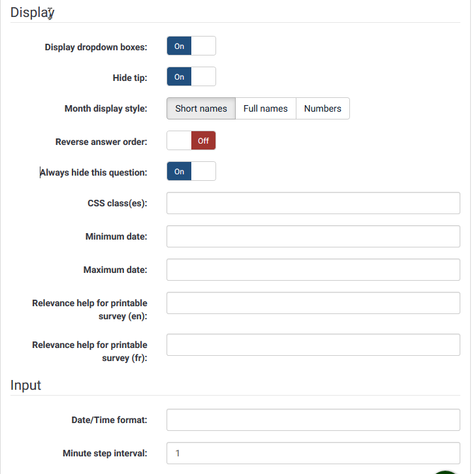Turn off the Hide tip switch
This screenshot has width=476, height=474.
pyautogui.click(x=191, y=77)
